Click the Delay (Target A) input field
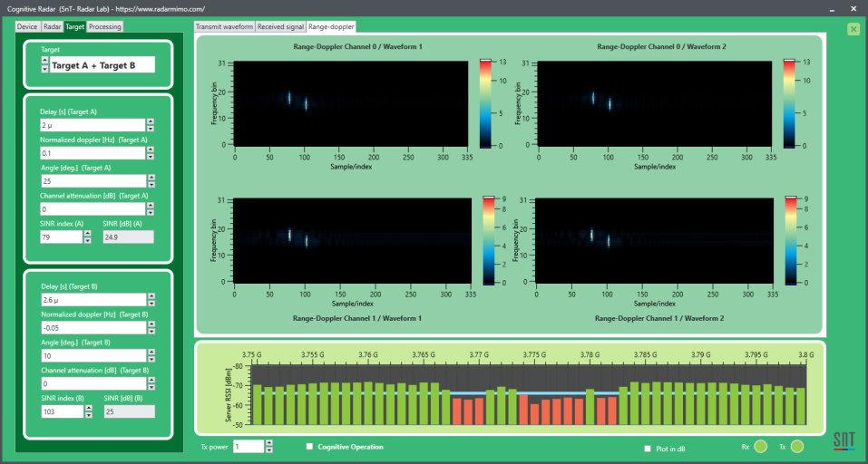Screen dimensions: 868x464 pos(92,125)
